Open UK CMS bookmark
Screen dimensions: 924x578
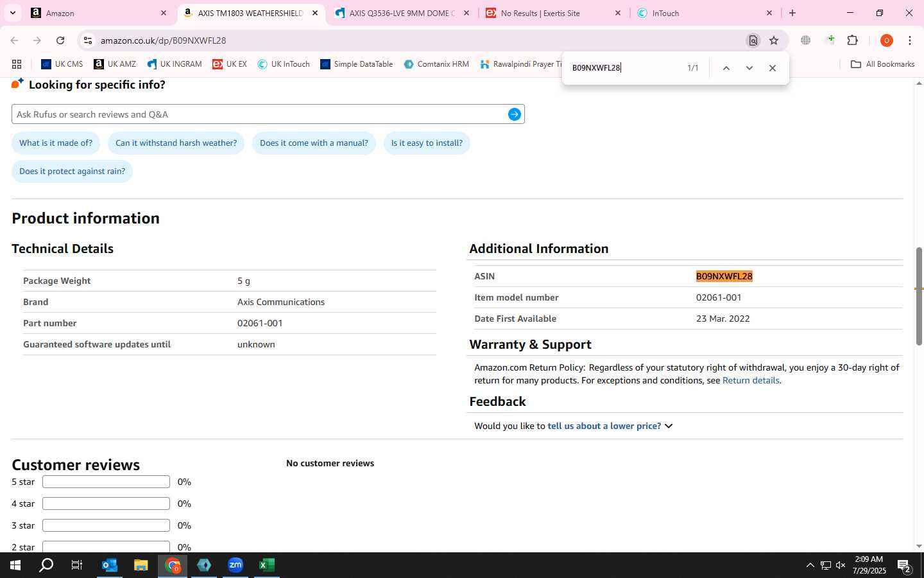pyautogui.click(x=62, y=64)
